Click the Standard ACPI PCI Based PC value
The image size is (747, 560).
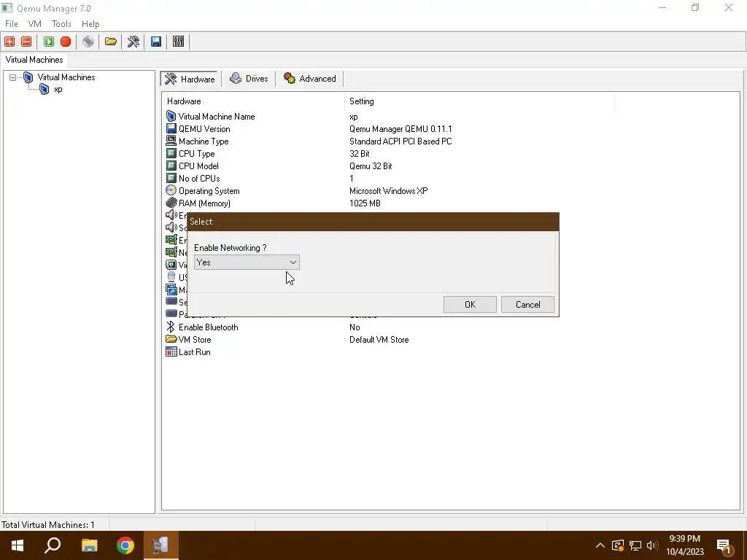pos(400,141)
